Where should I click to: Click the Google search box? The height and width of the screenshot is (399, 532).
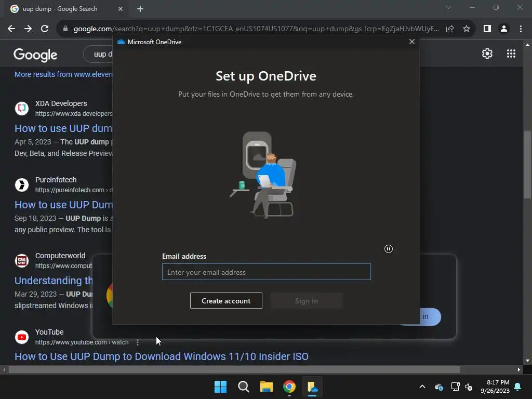point(98,54)
